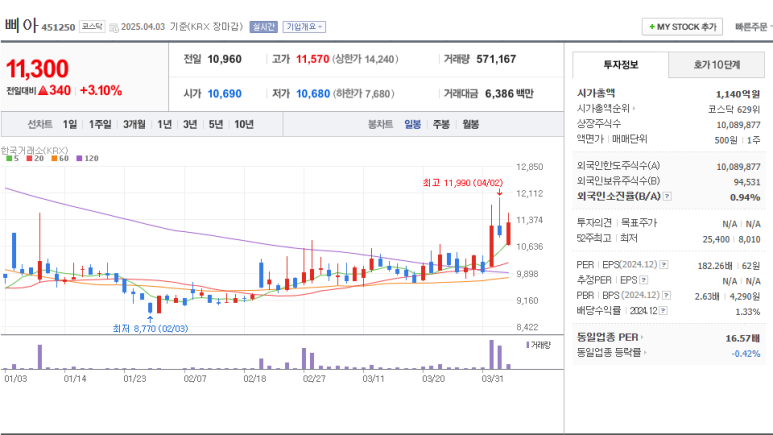Switch to the 호가10단계 tab

pos(716,65)
